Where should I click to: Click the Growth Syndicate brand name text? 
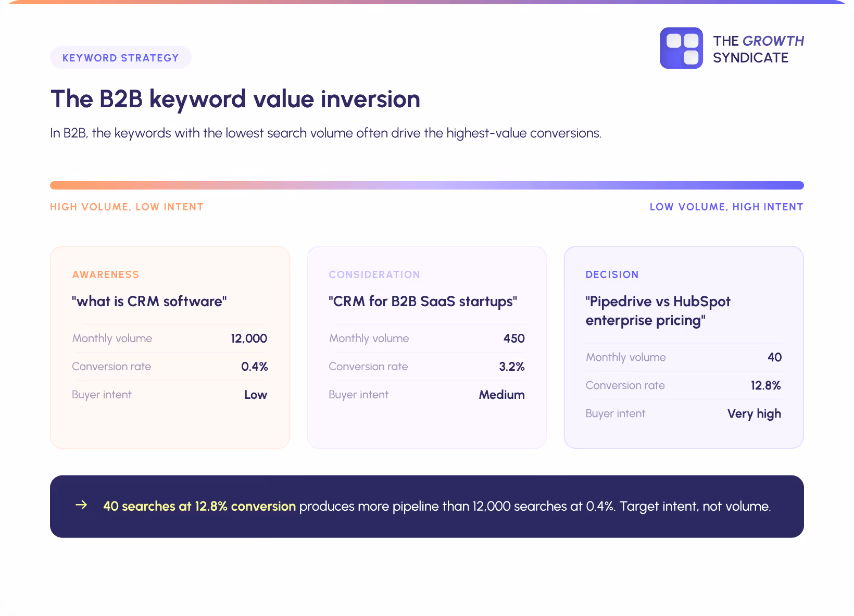758,49
